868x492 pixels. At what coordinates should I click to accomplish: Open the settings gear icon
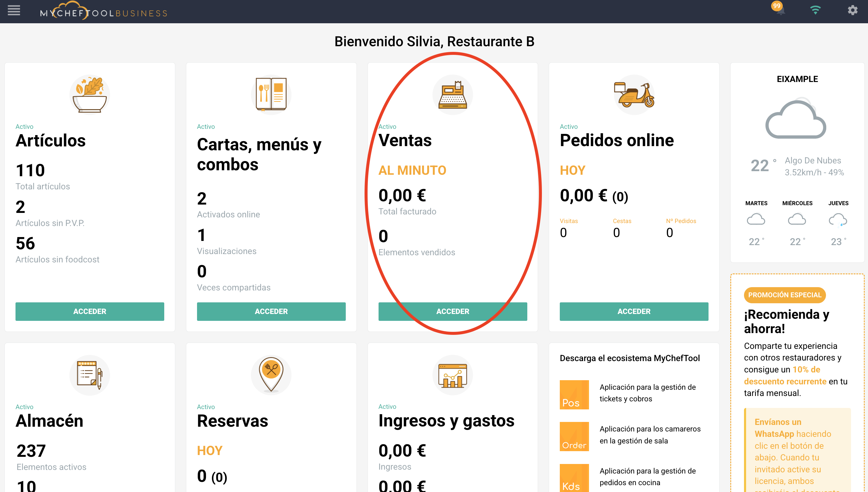[x=852, y=10]
